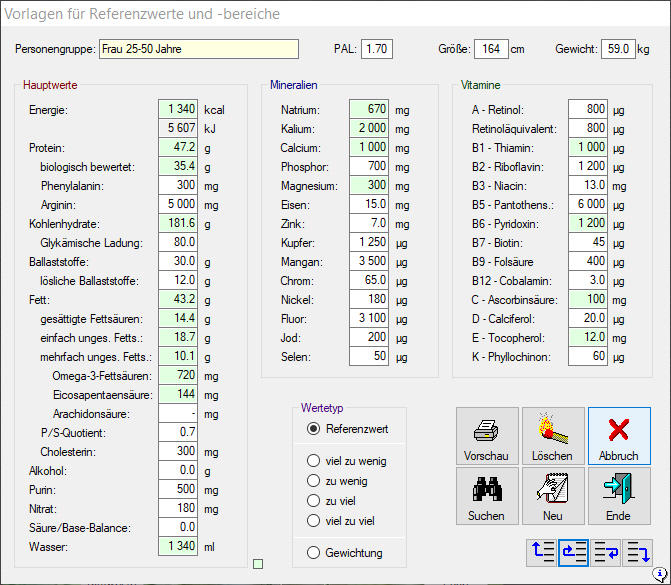Jump to last record with down-arrow list icon

[x=638, y=552]
